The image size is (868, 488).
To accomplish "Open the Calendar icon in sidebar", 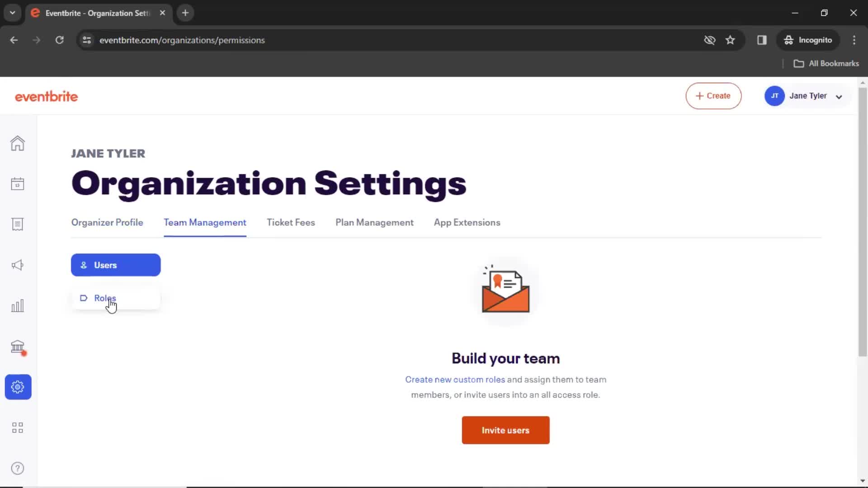I will (17, 183).
